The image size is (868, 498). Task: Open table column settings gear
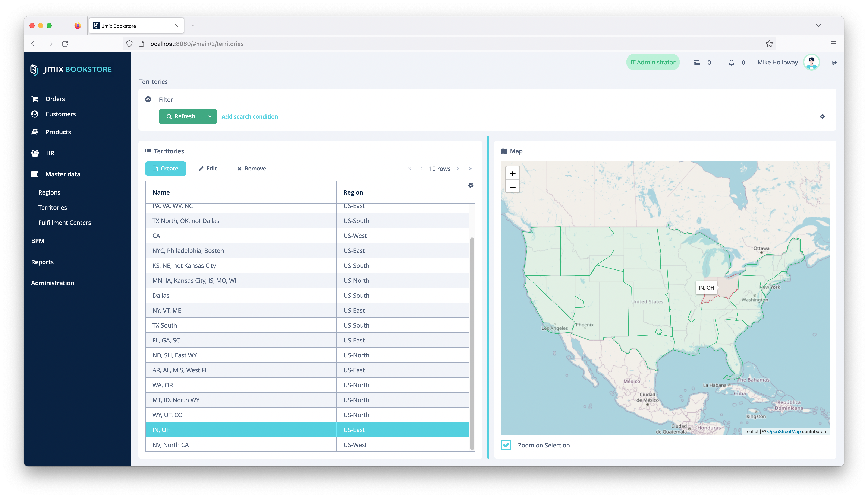471,185
